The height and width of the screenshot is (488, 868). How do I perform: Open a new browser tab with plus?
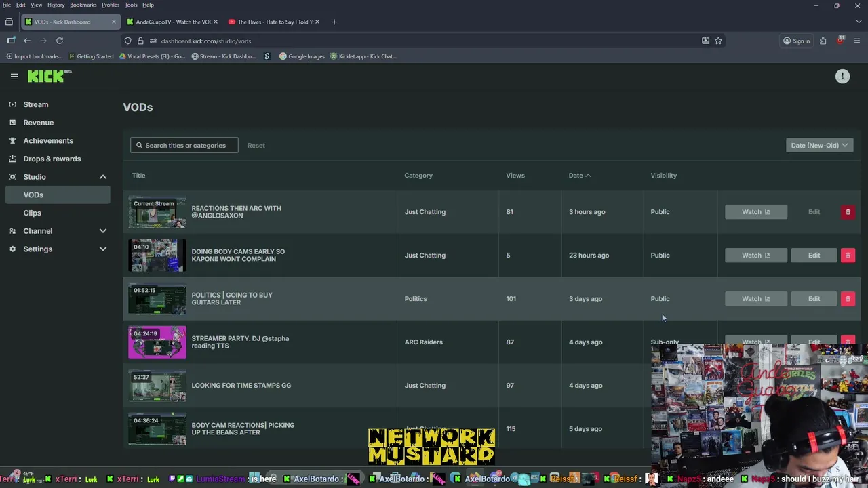[x=334, y=22]
